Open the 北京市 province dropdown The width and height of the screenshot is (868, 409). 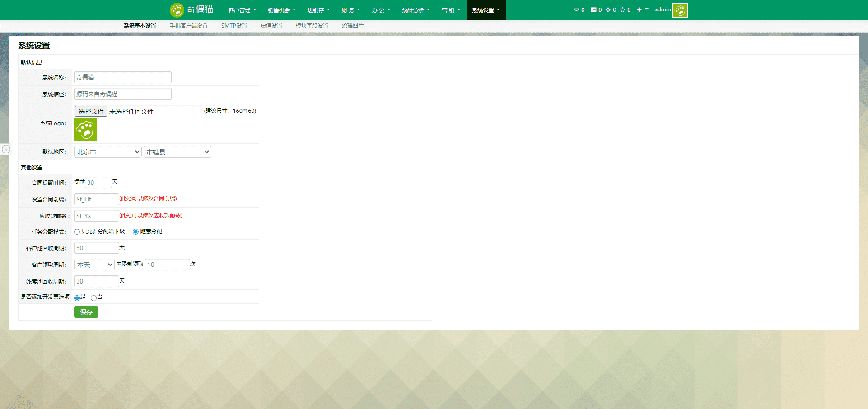108,152
